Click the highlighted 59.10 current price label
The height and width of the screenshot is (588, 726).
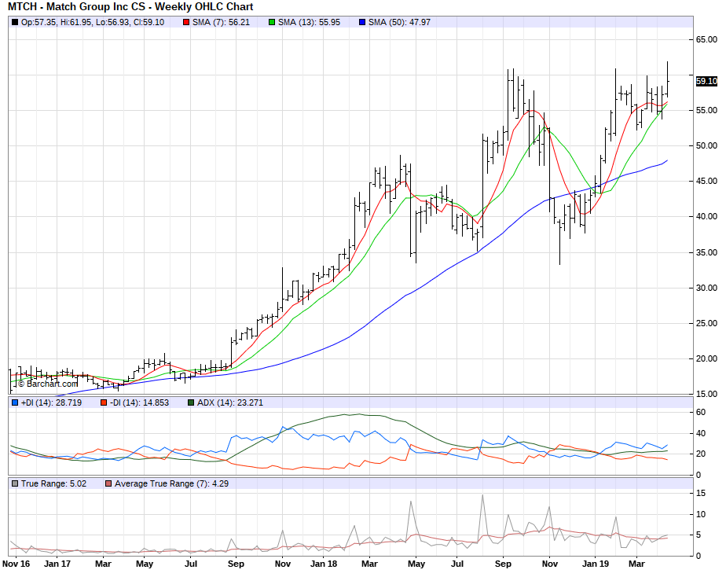click(x=706, y=81)
